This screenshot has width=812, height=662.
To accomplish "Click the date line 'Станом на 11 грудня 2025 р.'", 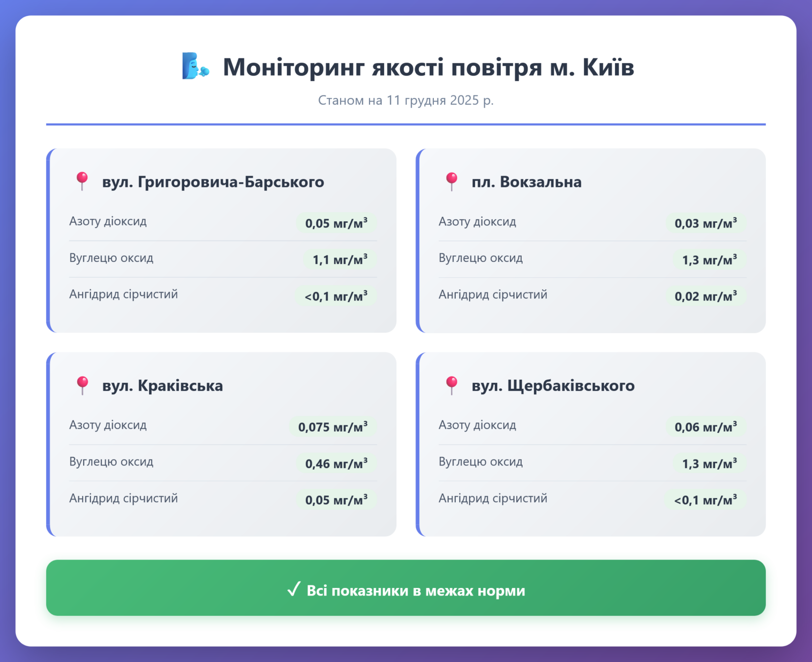I will point(405,101).
